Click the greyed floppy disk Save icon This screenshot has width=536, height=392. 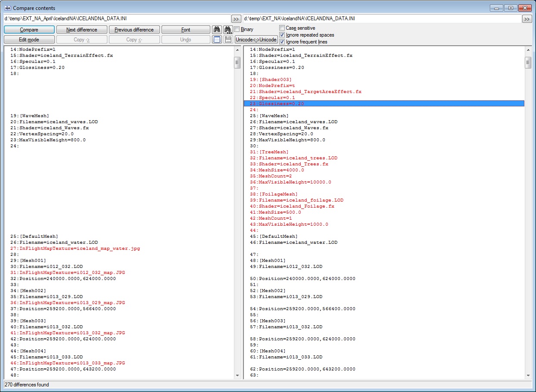coord(228,39)
